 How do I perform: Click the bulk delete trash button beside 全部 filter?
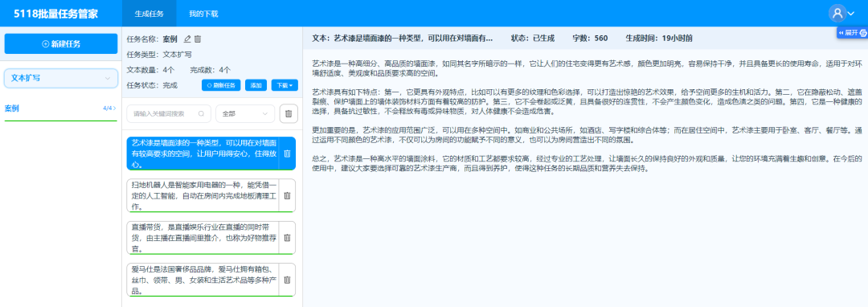[289, 114]
